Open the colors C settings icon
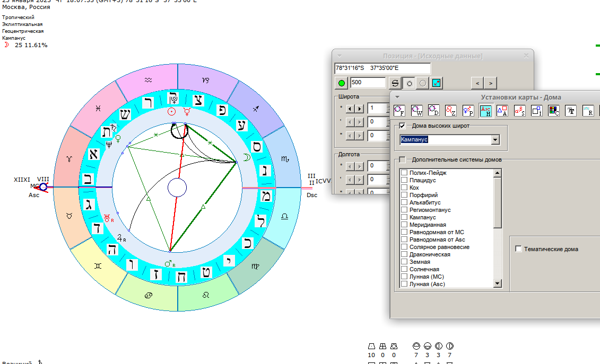Image resolution: width=600 pixels, height=364 pixels. (x=554, y=111)
